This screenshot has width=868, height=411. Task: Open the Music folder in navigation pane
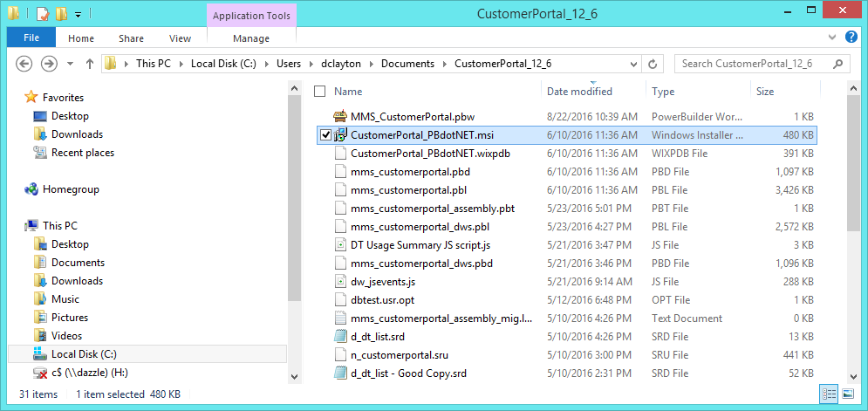65,299
